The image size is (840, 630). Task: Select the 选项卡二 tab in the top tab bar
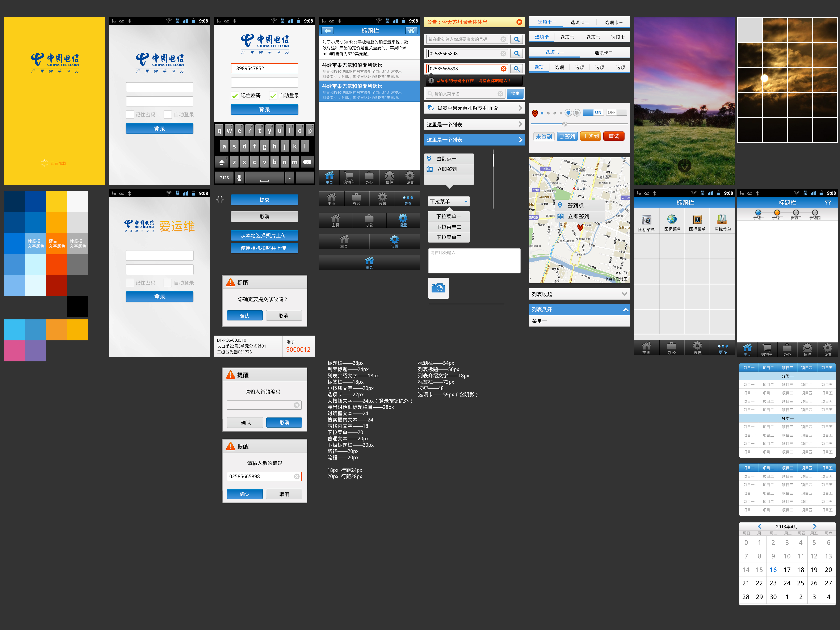point(579,22)
